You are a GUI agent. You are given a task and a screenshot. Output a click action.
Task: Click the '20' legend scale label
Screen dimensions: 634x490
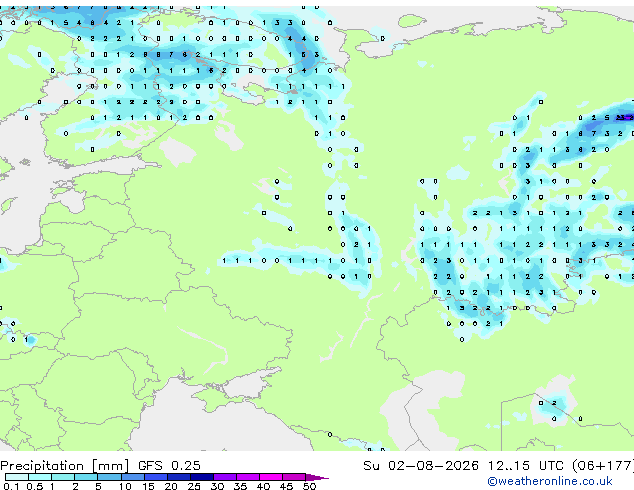171,486
